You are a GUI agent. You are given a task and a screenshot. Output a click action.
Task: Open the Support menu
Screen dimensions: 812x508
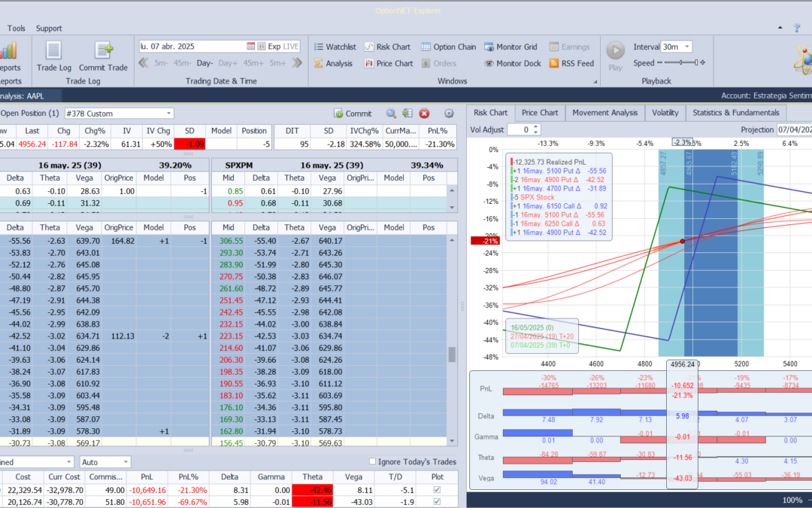click(x=49, y=28)
